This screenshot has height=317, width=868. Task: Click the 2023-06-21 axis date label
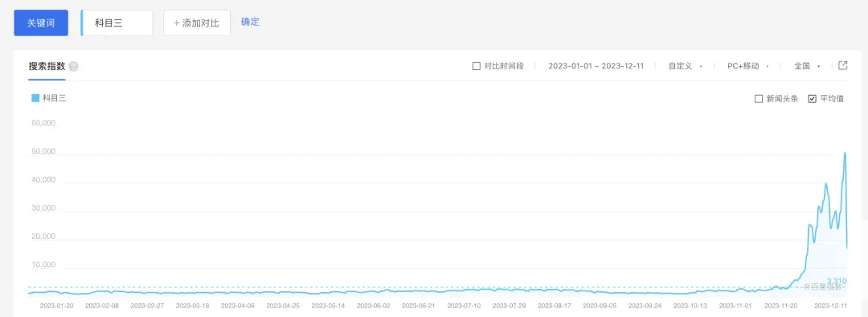418,306
